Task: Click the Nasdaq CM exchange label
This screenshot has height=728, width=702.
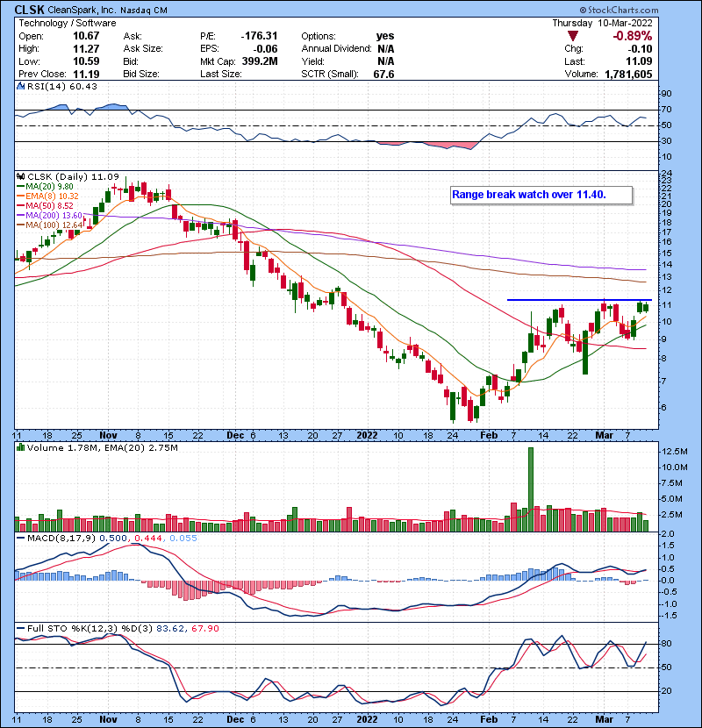Action: (144, 11)
